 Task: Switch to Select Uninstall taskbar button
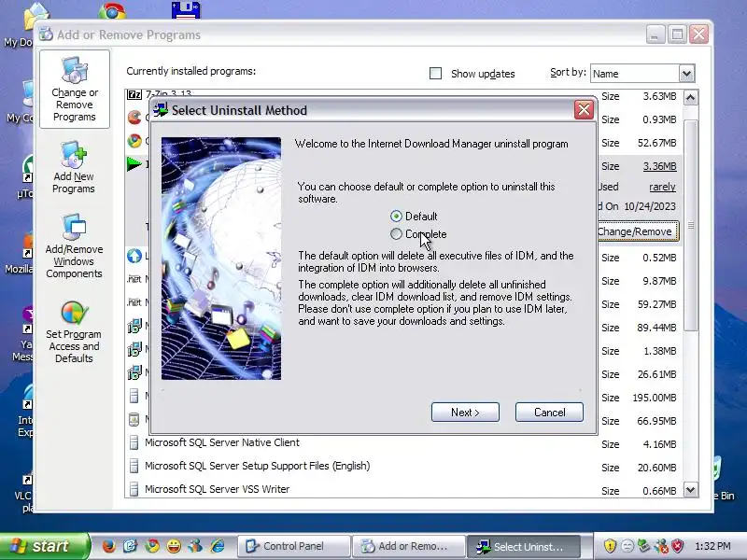coord(524,546)
